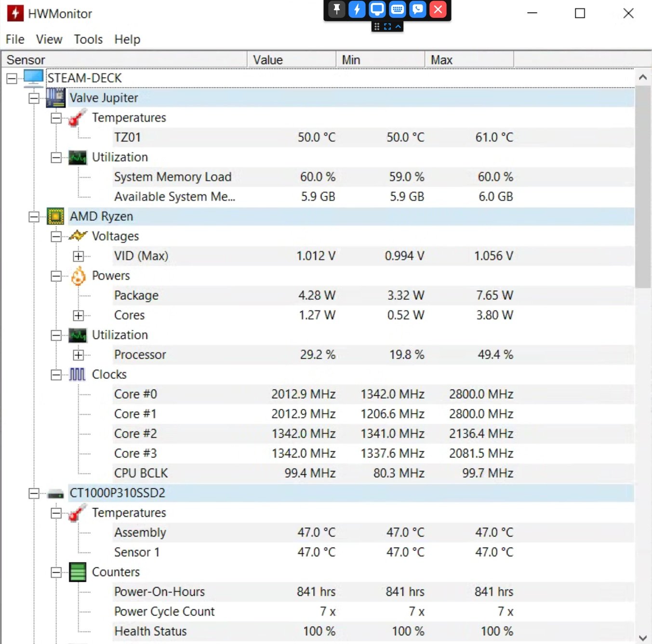The image size is (652, 644).
Task: Click the 7.65 W max Package value
Action: click(495, 295)
